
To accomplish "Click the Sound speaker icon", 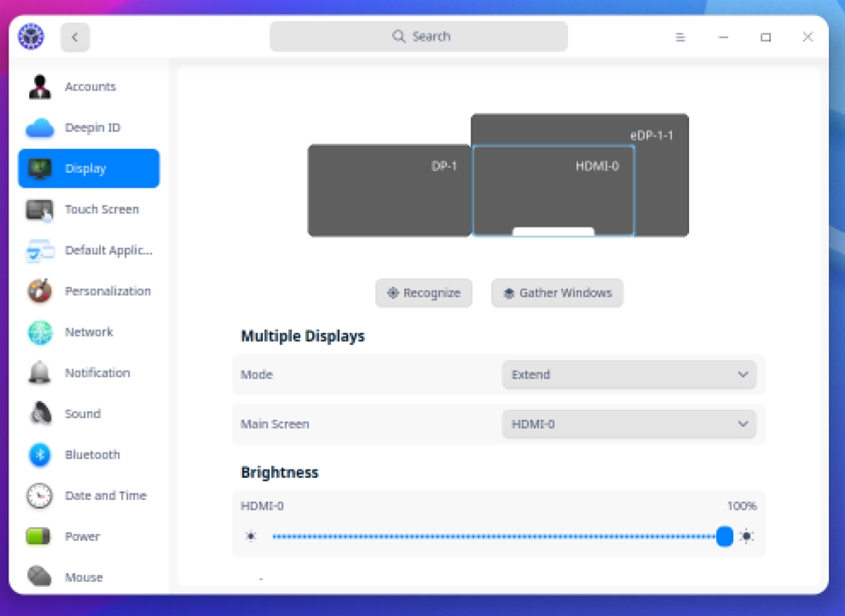I will point(40,413).
